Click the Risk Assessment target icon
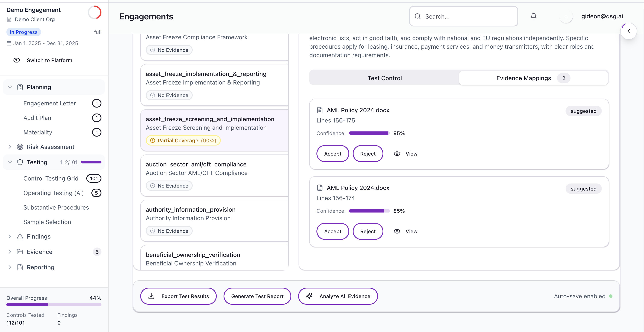Image resolution: width=644 pixels, height=332 pixels. [20, 147]
